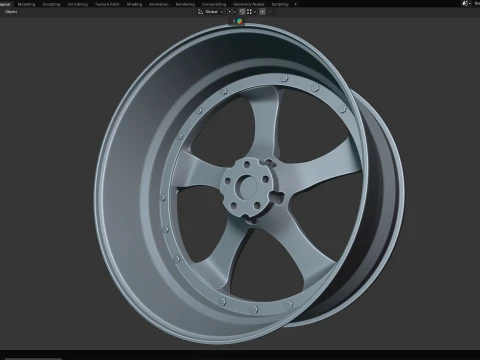Switch to the Shading workspace tab
This screenshot has width=480, height=360.
click(x=134, y=4)
